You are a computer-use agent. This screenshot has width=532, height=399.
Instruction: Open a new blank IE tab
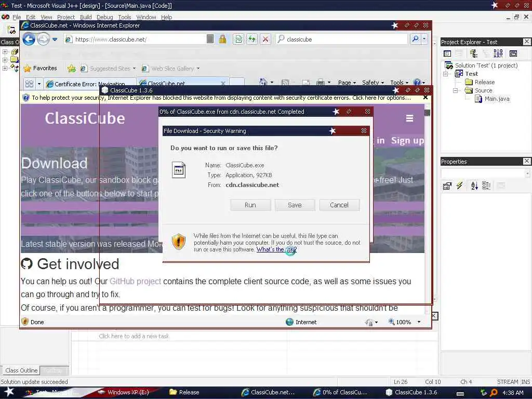(x=237, y=83)
